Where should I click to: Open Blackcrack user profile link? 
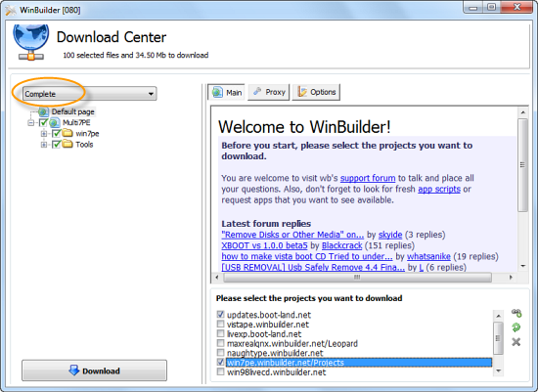tap(341, 245)
